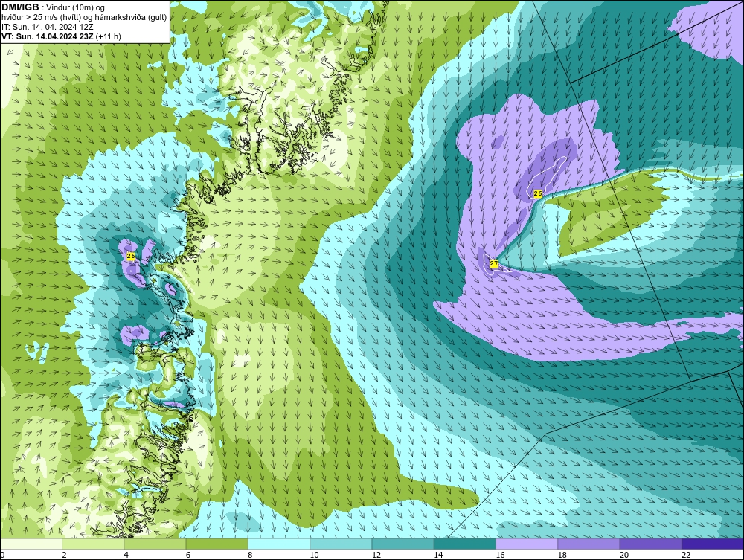This screenshot has height=560, width=744.
Task: Click the 14-16 m/s dark teal legend swatch
Action: coord(465,544)
